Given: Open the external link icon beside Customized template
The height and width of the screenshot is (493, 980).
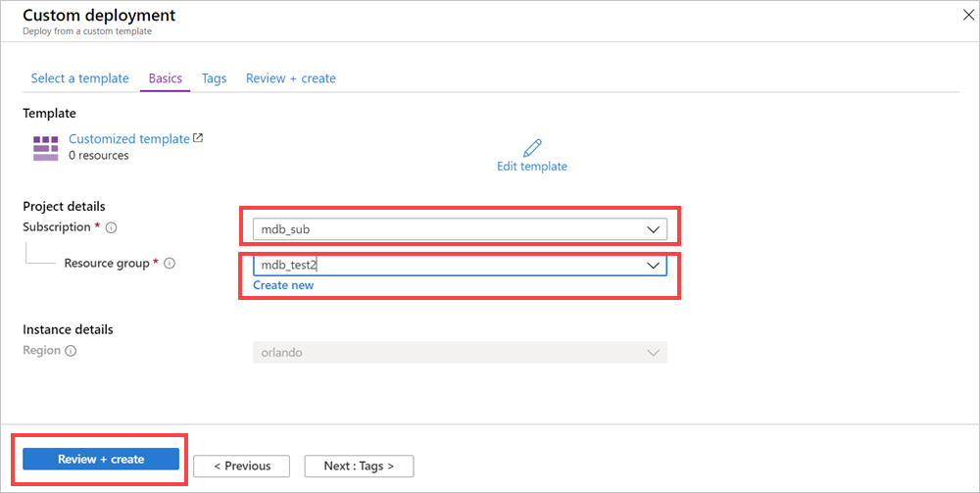Looking at the screenshot, I should click(198, 138).
